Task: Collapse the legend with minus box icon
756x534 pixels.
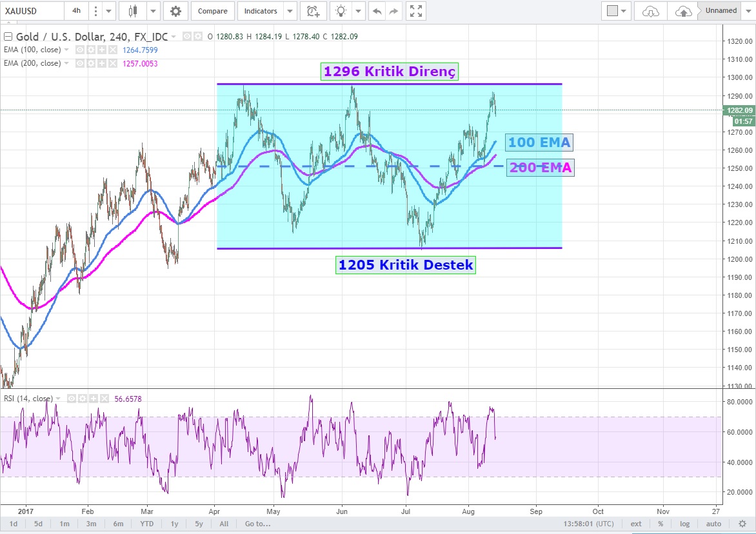Action: [7, 36]
